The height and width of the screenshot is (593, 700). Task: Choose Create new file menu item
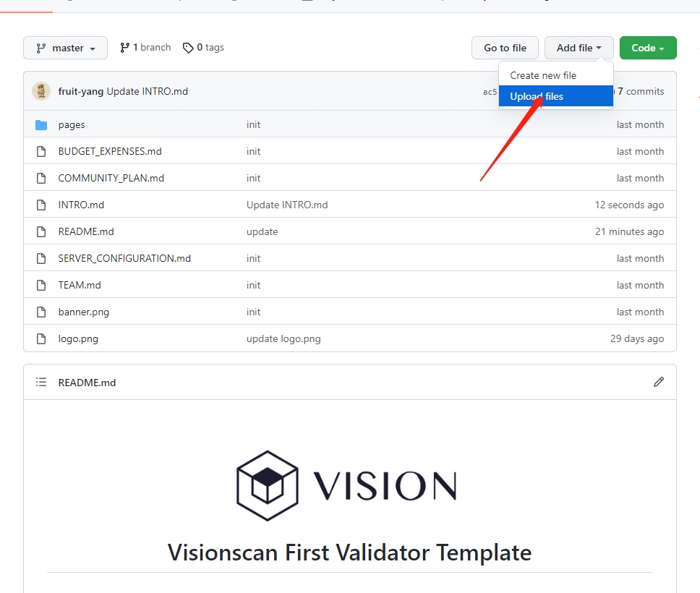543,75
